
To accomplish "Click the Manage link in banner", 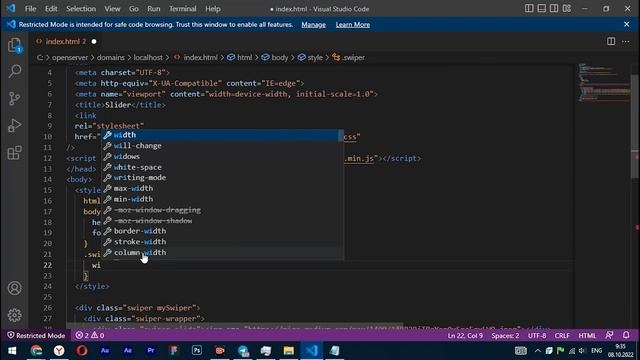I will [313, 24].
